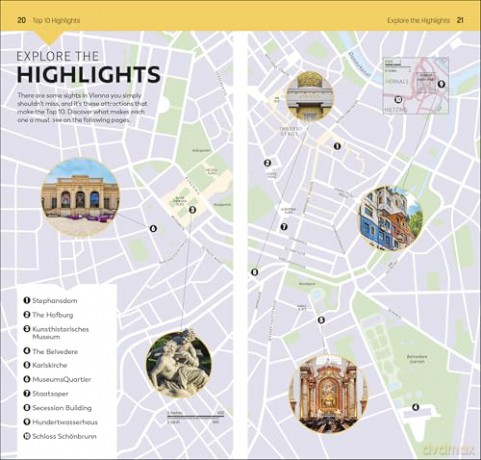Click 'Secession Building' legend entry
The width and height of the screenshot is (481, 460).
(58, 408)
